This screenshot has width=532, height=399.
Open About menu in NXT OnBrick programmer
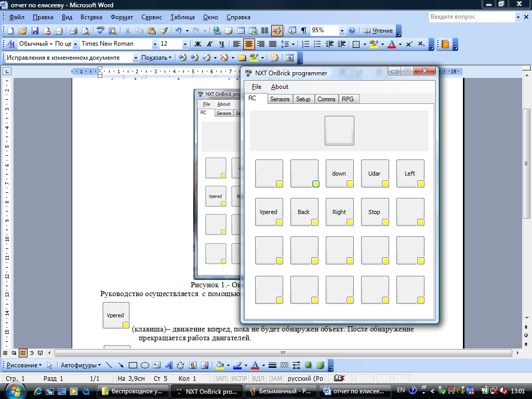[280, 87]
